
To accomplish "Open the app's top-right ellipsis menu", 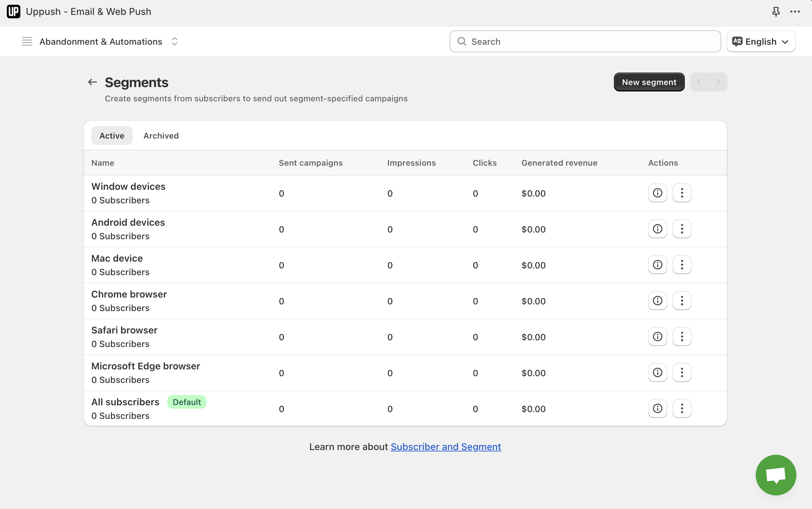I will click(795, 12).
